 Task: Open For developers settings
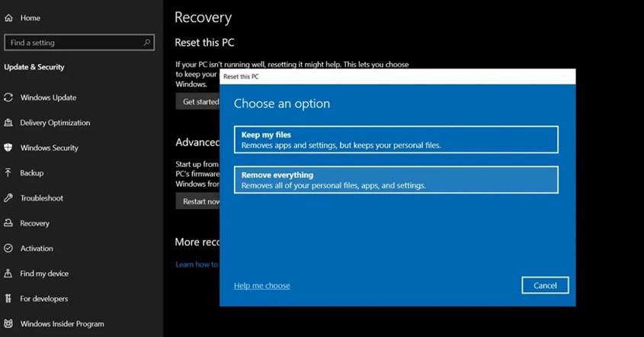click(44, 298)
